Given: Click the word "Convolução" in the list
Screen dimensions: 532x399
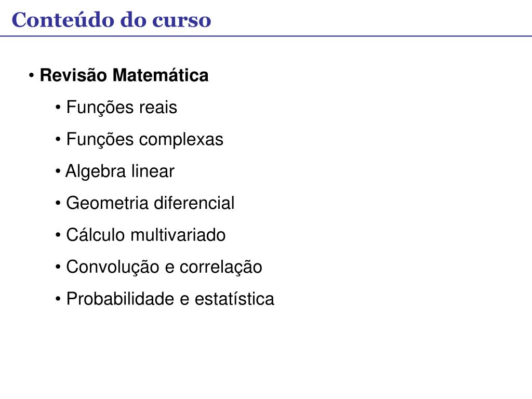Looking at the screenshot, I should point(113,268).
